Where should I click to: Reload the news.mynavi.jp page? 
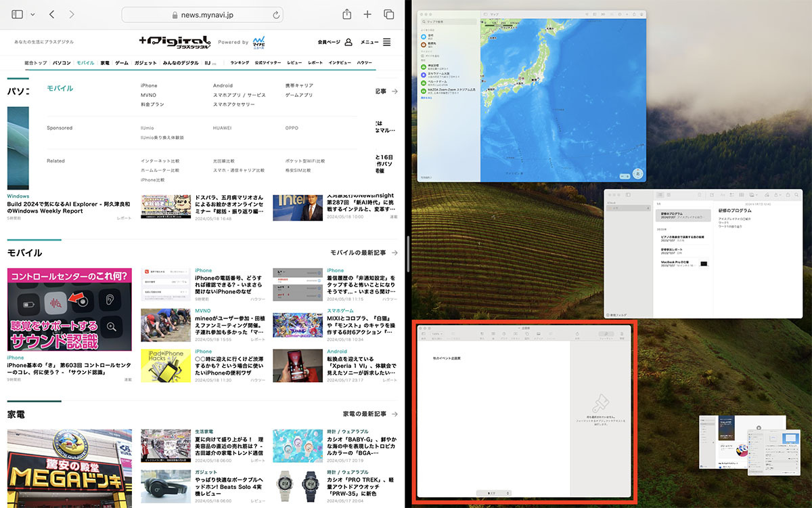(x=276, y=14)
